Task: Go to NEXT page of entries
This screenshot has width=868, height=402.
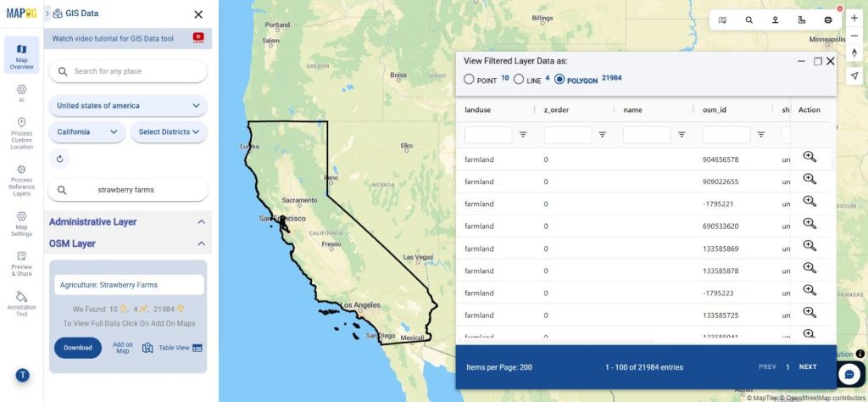Action: pos(808,367)
